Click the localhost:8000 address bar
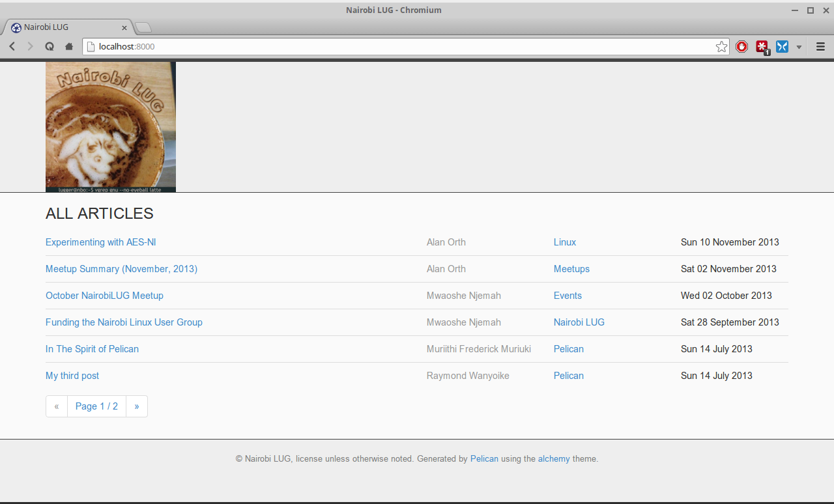The width and height of the screenshot is (834, 504). [x=391, y=46]
